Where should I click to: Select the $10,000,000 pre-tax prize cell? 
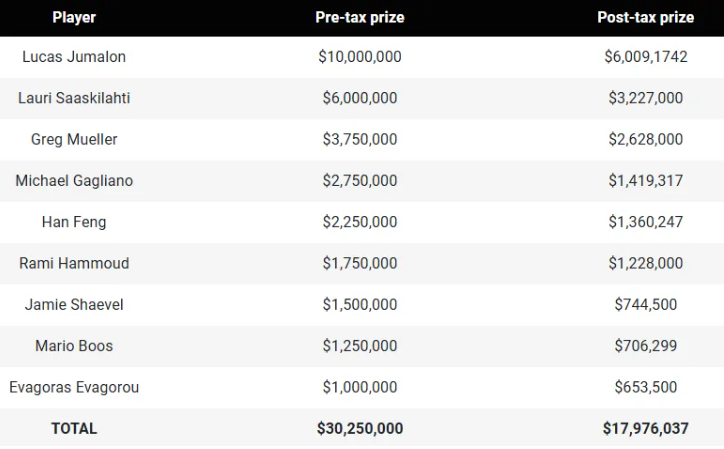(x=360, y=57)
